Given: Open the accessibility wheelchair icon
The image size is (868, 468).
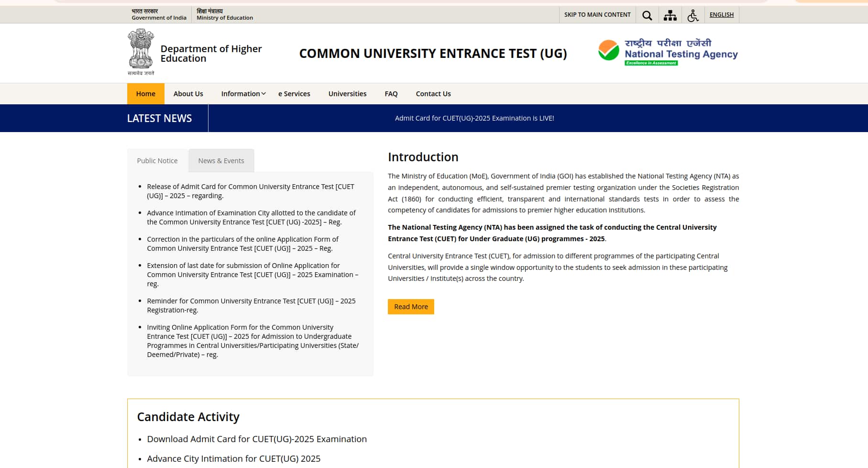Looking at the screenshot, I should pyautogui.click(x=693, y=15).
